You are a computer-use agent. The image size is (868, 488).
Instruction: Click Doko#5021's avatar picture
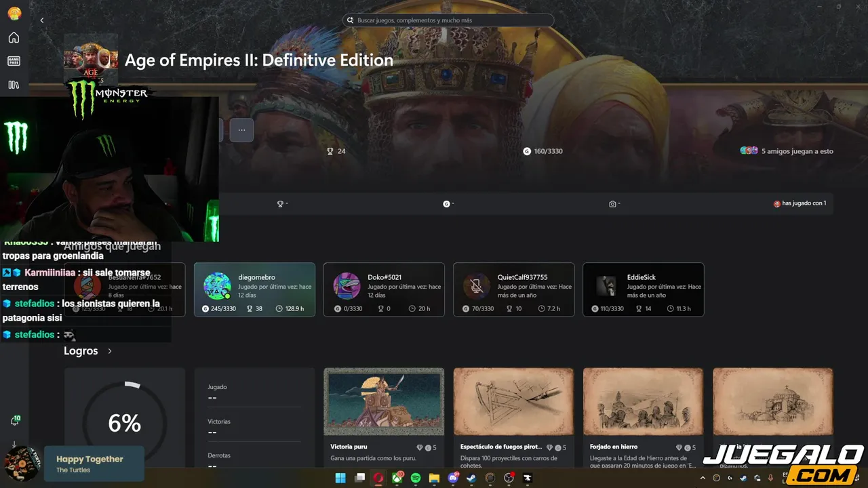point(347,286)
